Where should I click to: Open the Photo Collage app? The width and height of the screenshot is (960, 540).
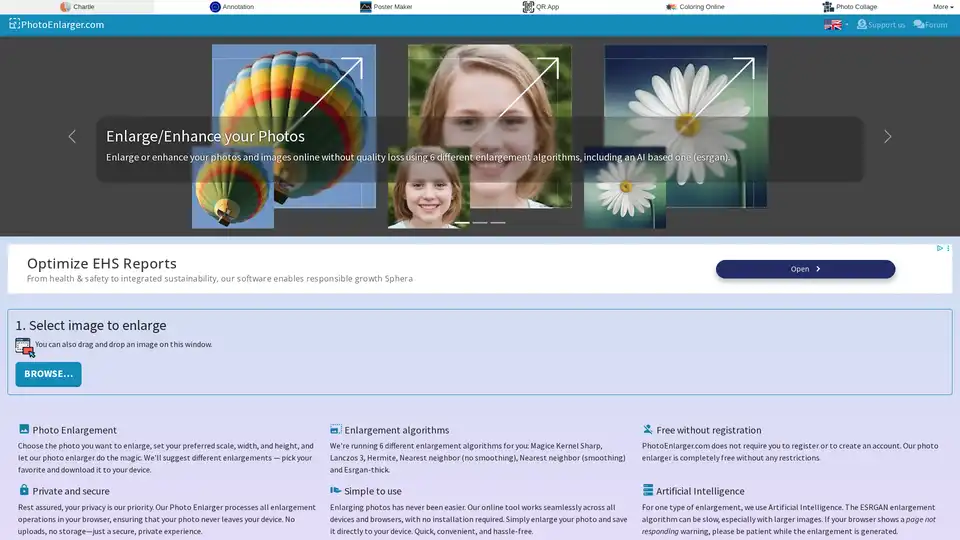(x=828, y=6)
